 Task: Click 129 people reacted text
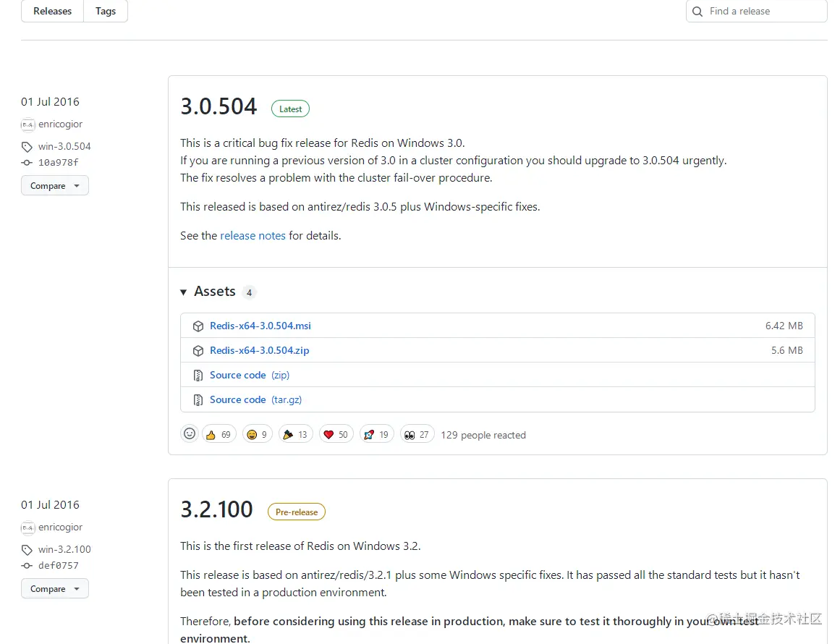tap(483, 435)
